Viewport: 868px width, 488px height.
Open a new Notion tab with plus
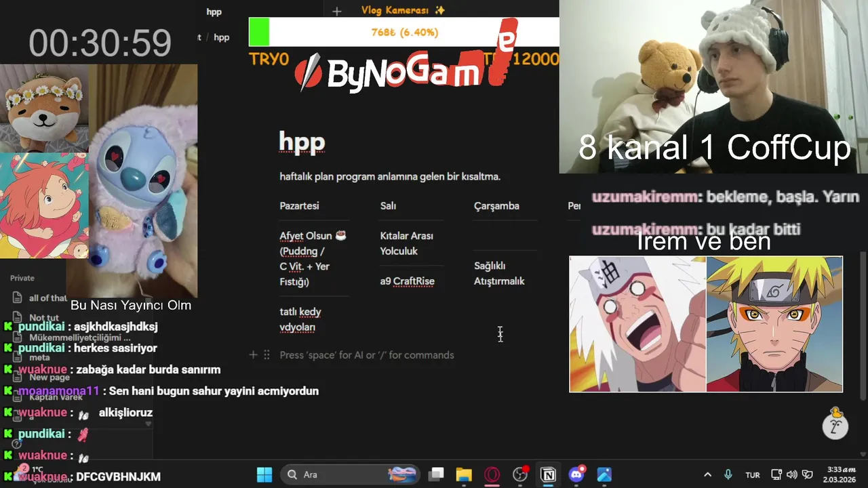pyautogui.click(x=337, y=11)
